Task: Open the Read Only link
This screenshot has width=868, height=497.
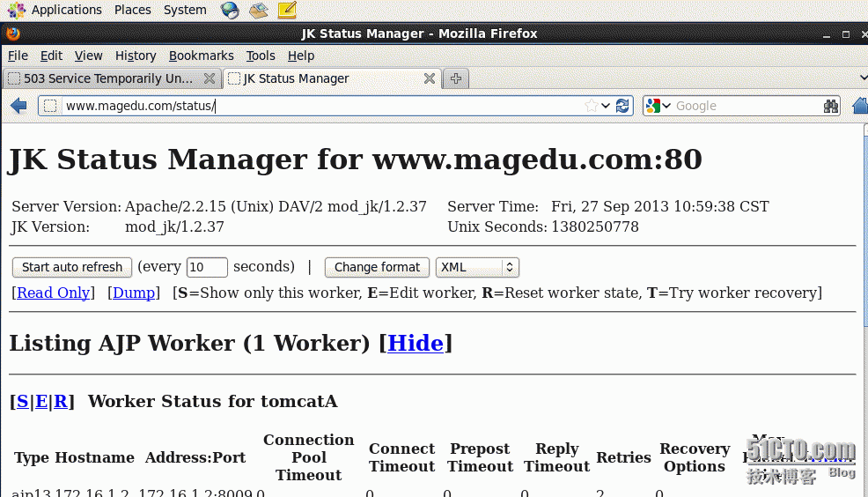Action: (x=53, y=293)
